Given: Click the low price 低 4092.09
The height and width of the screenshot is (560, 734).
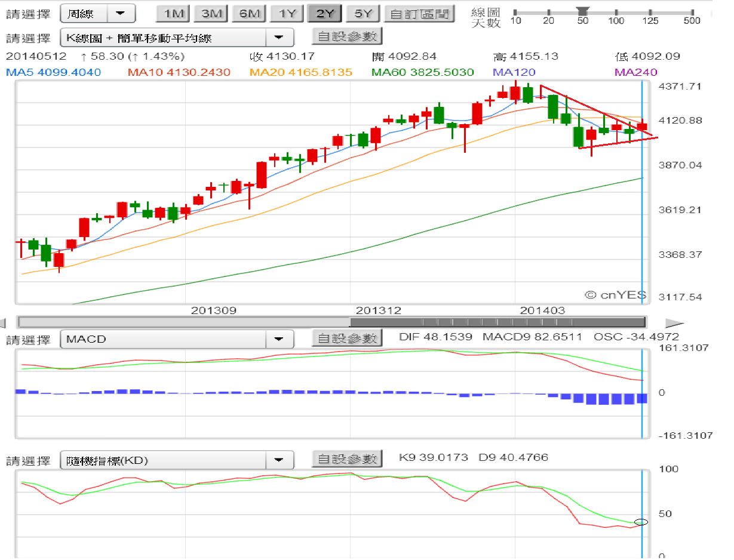Looking at the screenshot, I should [x=647, y=57].
